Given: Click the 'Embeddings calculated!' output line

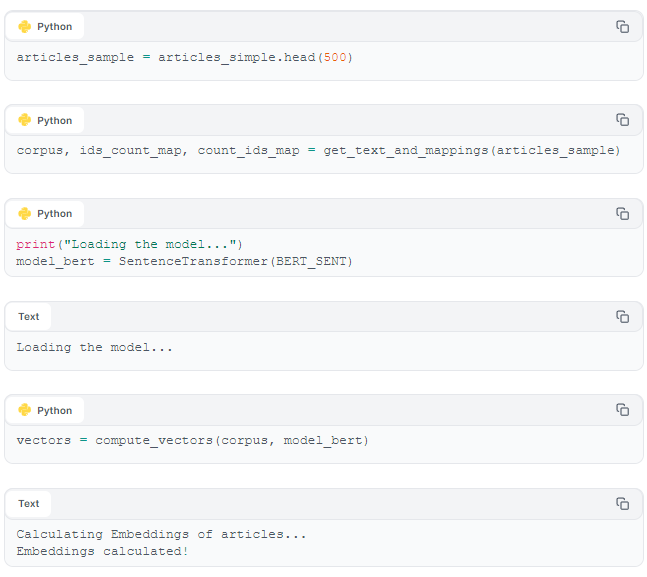Looking at the screenshot, I should click(102, 551).
